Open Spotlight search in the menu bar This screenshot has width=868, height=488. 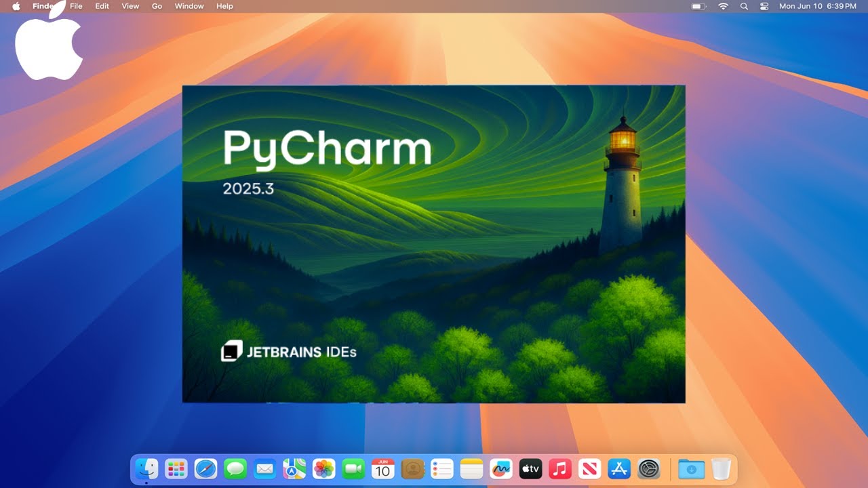(744, 6)
